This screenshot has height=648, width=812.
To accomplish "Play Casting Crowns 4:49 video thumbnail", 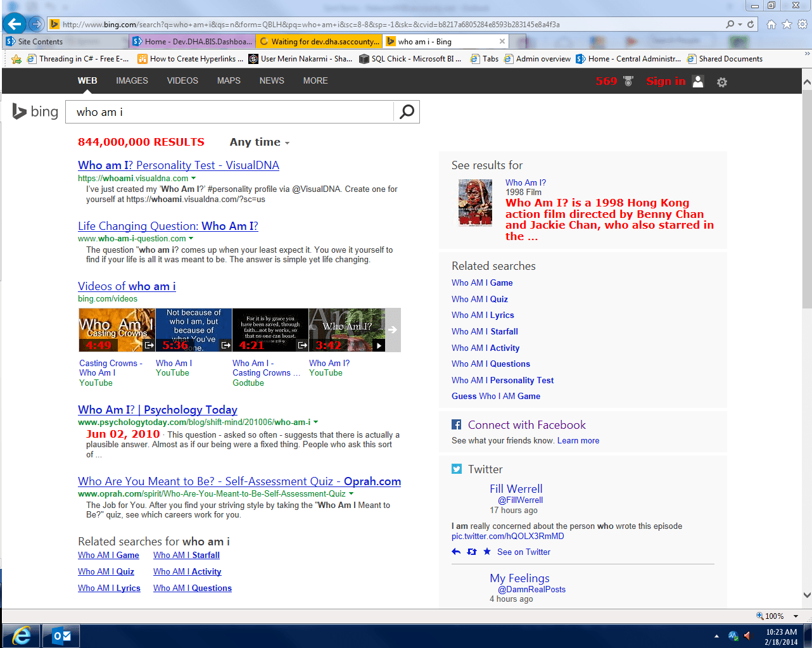I will point(117,330).
